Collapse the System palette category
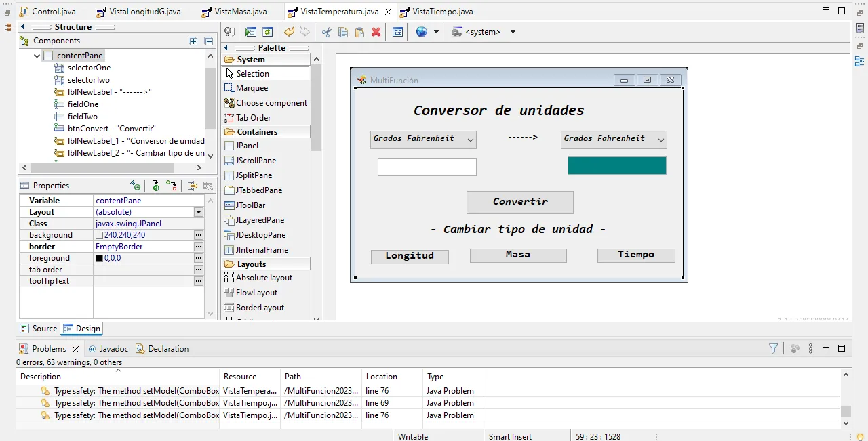The height and width of the screenshot is (441, 868). [x=267, y=60]
